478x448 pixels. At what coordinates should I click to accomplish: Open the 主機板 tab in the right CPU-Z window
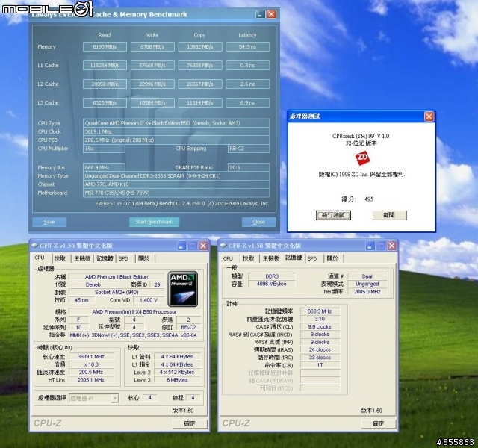[270, 258]
